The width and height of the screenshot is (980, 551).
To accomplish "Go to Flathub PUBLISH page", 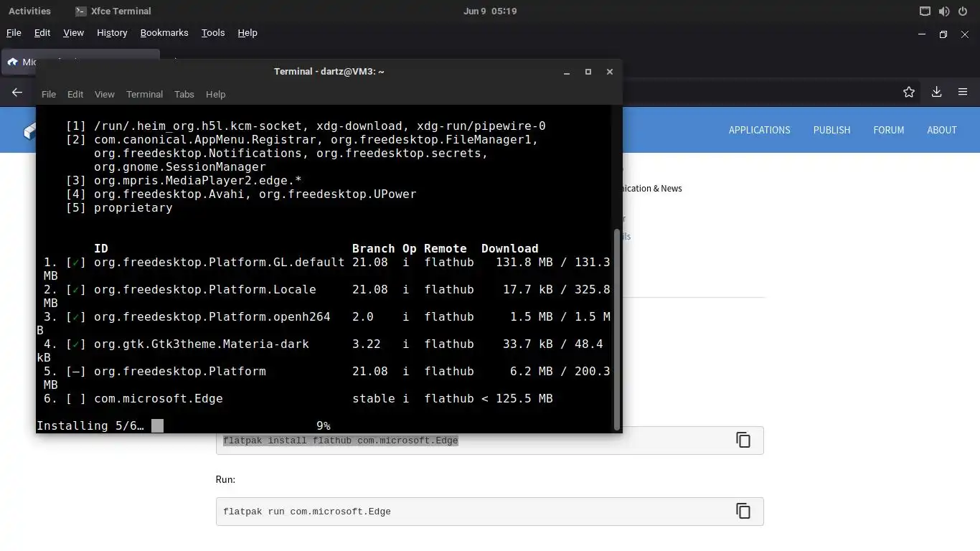I will (831, 130).
